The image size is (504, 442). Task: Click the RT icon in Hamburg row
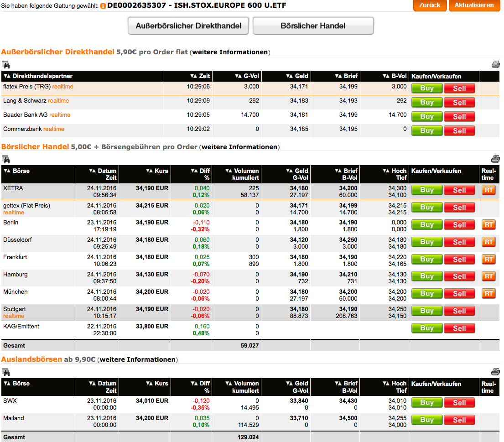pyautogui.click(x=488, y=276)
